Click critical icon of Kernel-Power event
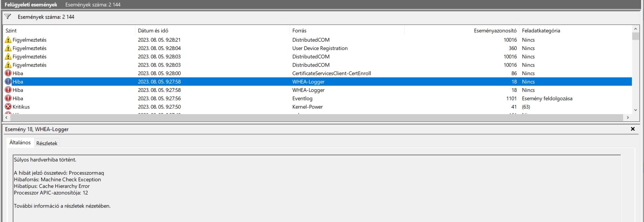Viewport: 644px width, 222px height. (x=8, y=107)
